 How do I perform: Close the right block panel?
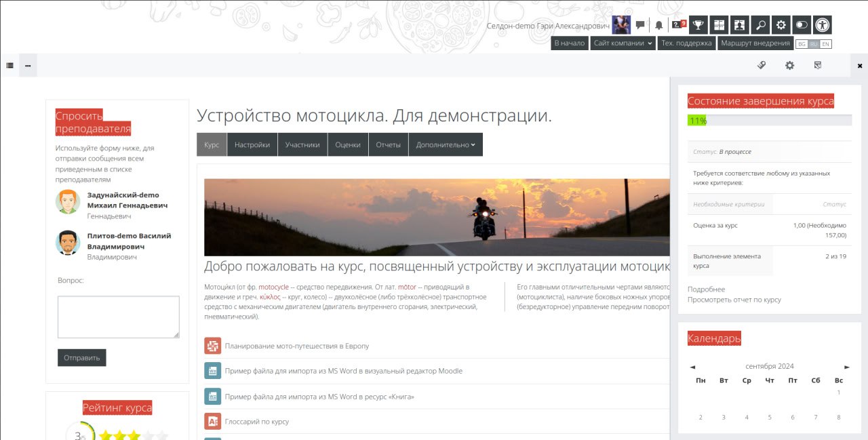860,66
